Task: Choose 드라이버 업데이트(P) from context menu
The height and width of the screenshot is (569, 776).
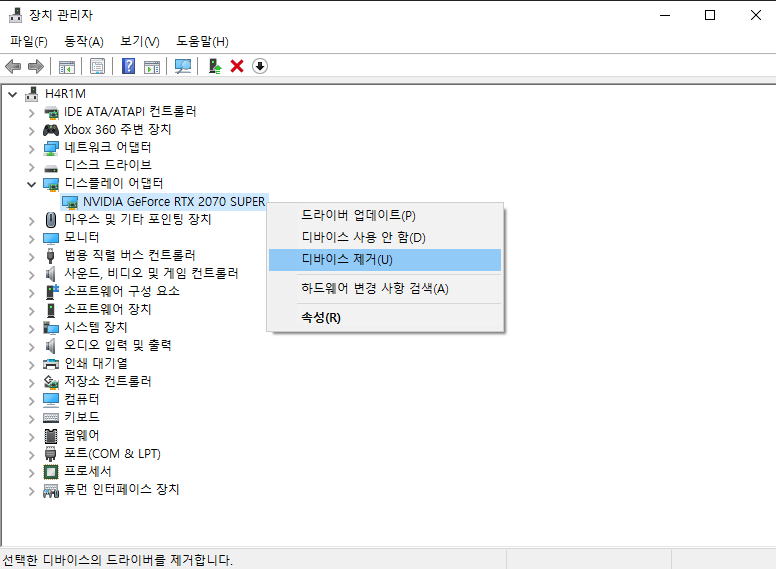Action: [385, 215]
